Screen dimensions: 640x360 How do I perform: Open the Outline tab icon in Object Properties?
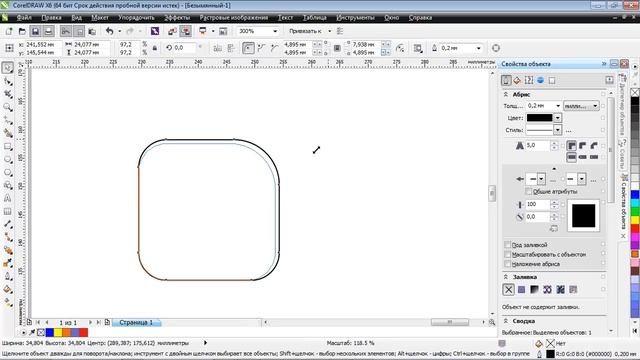pos(506,80)
